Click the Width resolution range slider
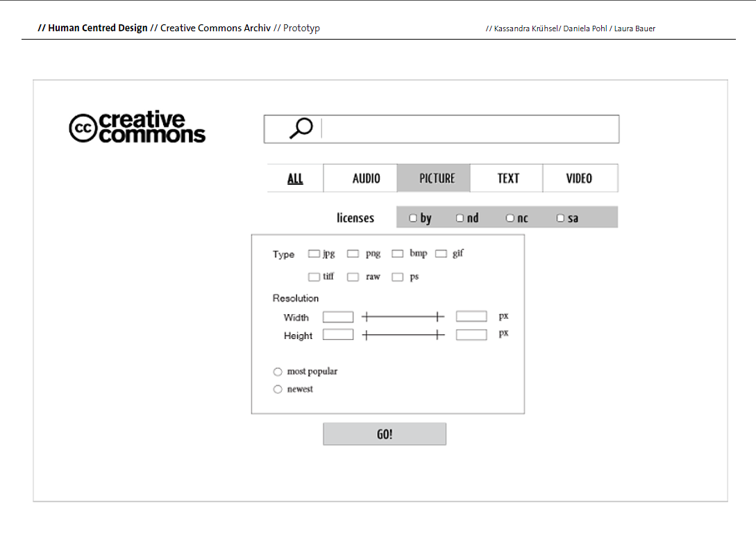 point(403,317)
